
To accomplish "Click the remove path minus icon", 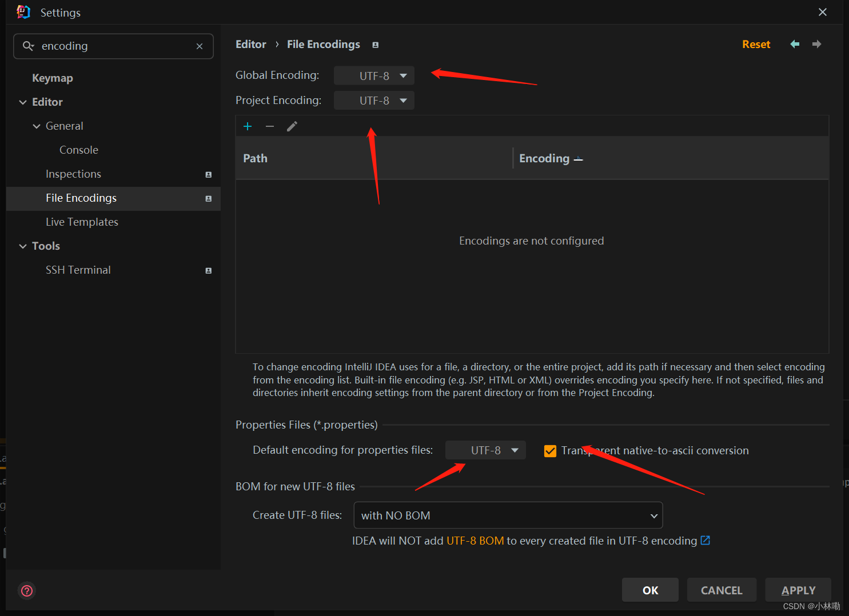I will click(x=270, y=126).
